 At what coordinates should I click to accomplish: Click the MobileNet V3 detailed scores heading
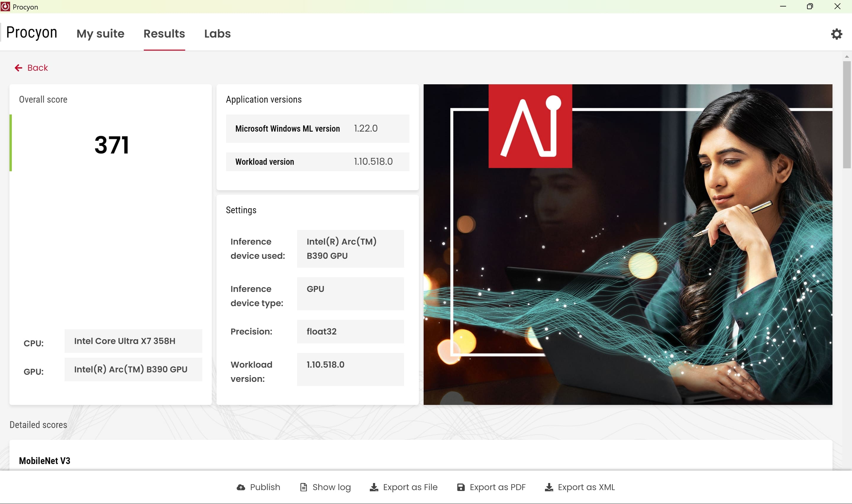(44, 461)
